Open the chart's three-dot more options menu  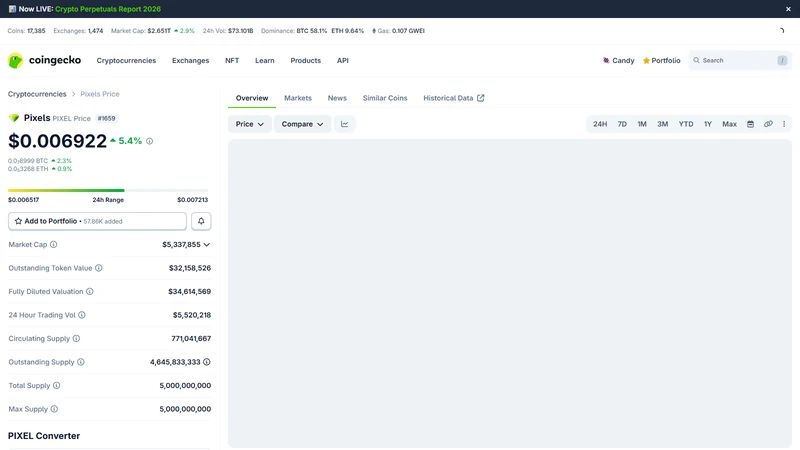point(784,124)
